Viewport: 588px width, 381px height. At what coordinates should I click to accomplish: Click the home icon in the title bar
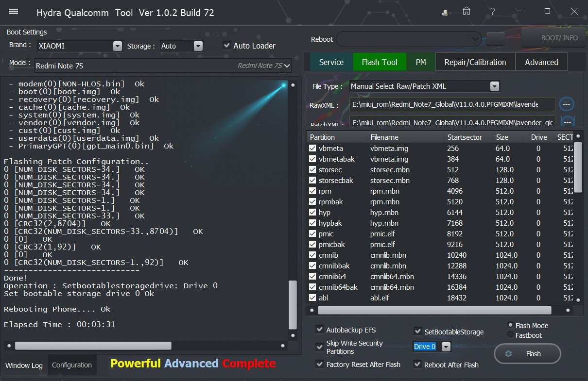coord(467,12)
